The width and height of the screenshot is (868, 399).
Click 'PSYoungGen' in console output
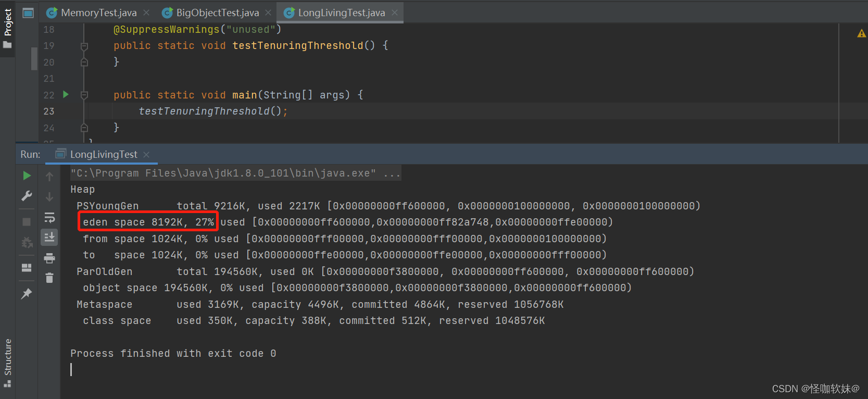coord(108,206)
